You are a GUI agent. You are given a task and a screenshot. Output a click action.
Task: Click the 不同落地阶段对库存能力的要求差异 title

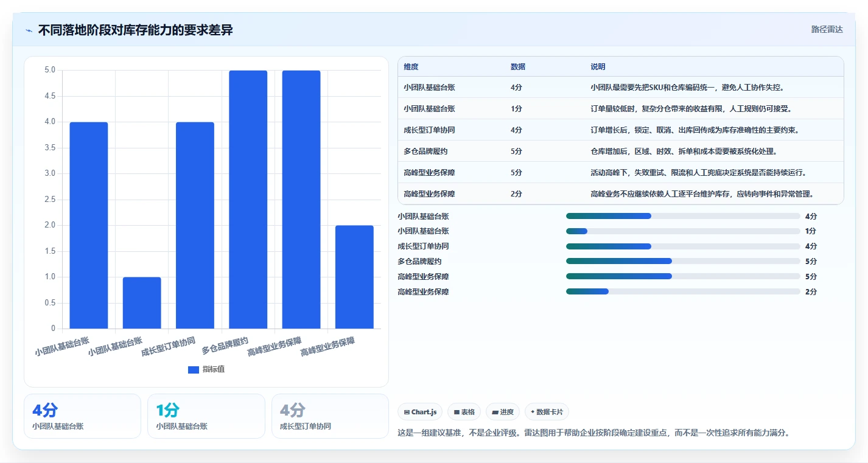136,30
